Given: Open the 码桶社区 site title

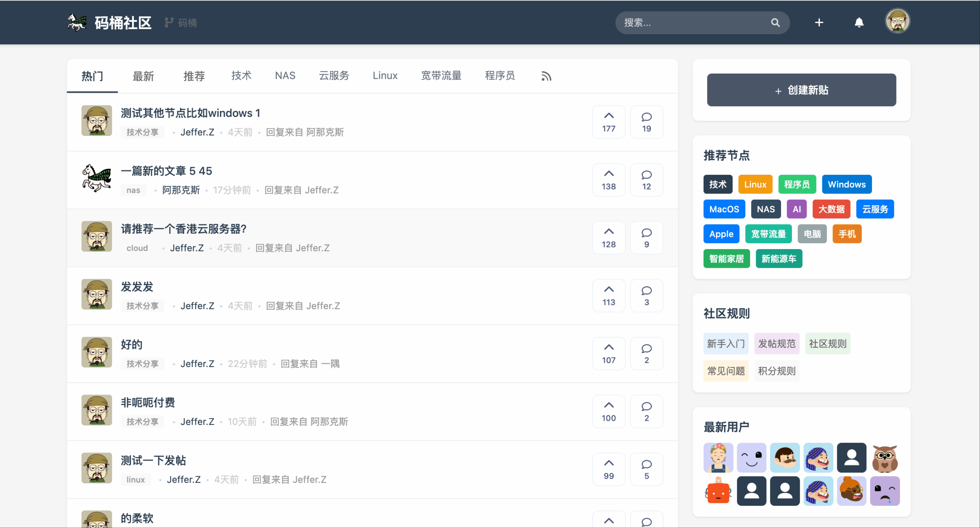Looking at the screenshot, I should click(x=123, y=23).
